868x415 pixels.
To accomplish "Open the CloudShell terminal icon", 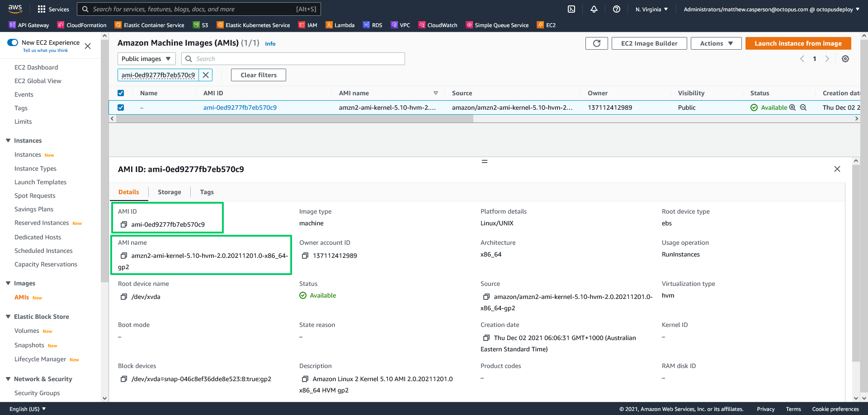I will [x=571, y=9].
